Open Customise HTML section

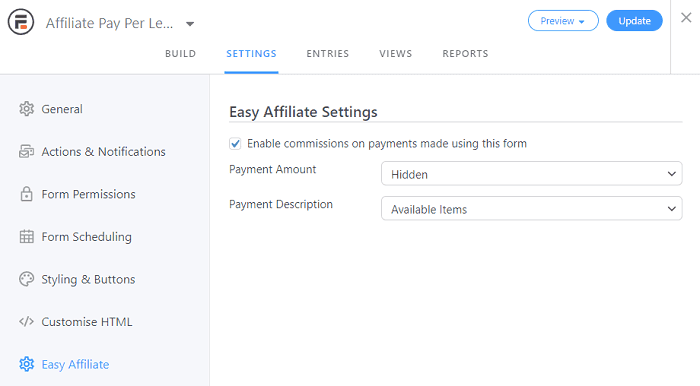tap(87, 322)
